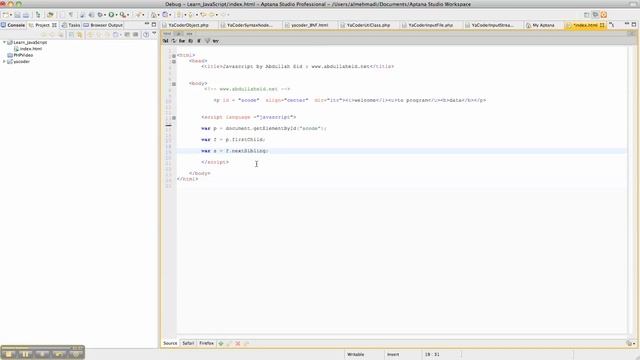The image size is (640, 360).
Task: Click the External Tools icon with red toolbox
Action: pyautogui.click(x=122, y=15)
